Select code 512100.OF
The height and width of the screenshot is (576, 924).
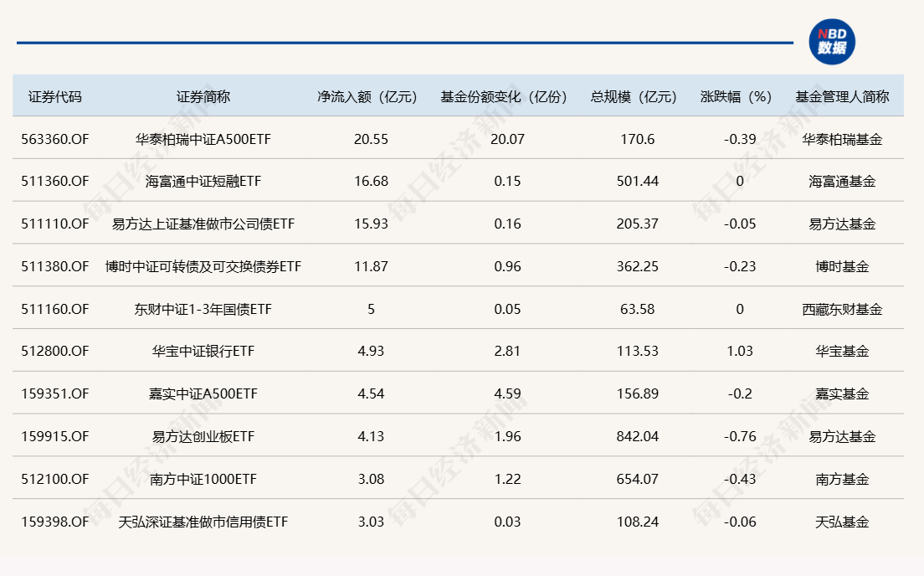[54, 479]
